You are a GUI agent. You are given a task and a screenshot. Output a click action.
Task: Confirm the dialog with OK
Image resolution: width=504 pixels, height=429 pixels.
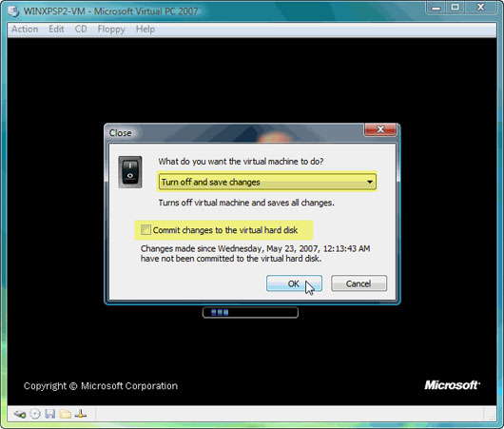click(294, 283)
